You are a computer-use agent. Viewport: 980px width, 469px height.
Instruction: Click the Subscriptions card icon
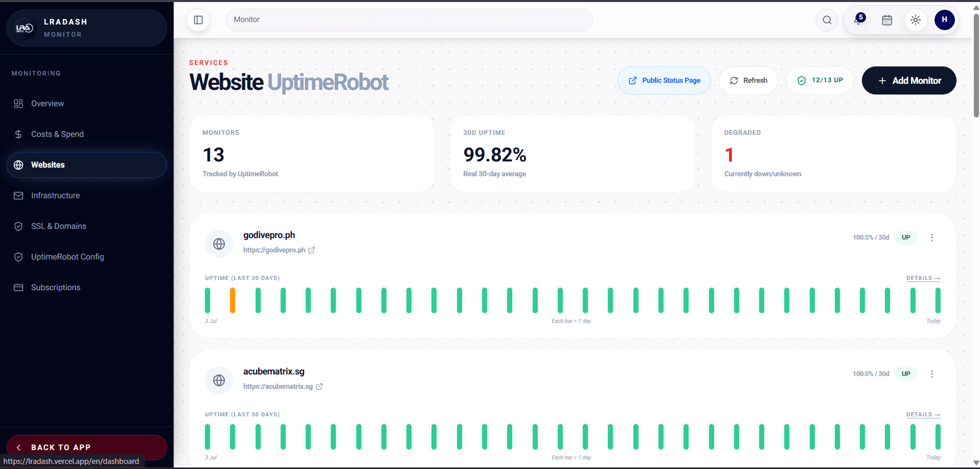(18, 288)
